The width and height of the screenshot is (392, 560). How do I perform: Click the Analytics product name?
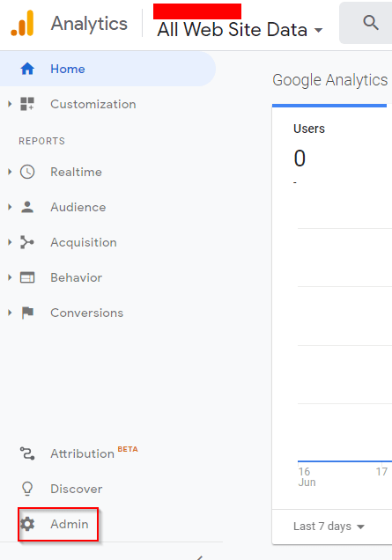click(x=89, y=24)
